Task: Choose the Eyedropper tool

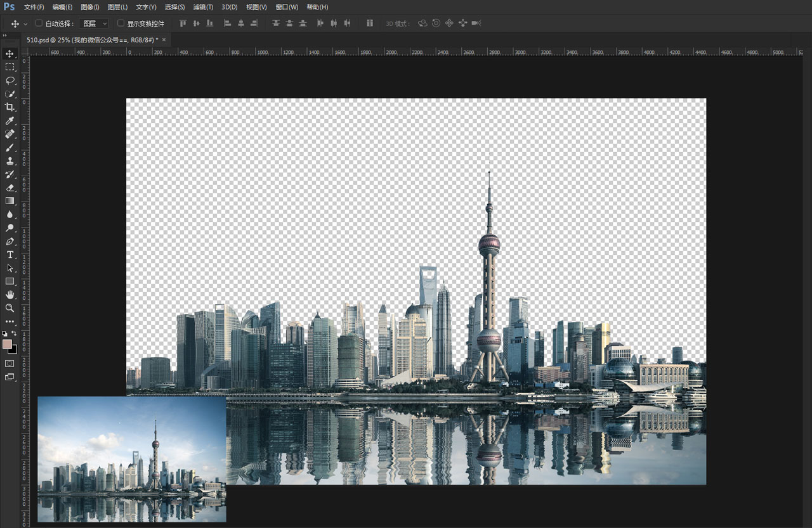Action: 10,120
